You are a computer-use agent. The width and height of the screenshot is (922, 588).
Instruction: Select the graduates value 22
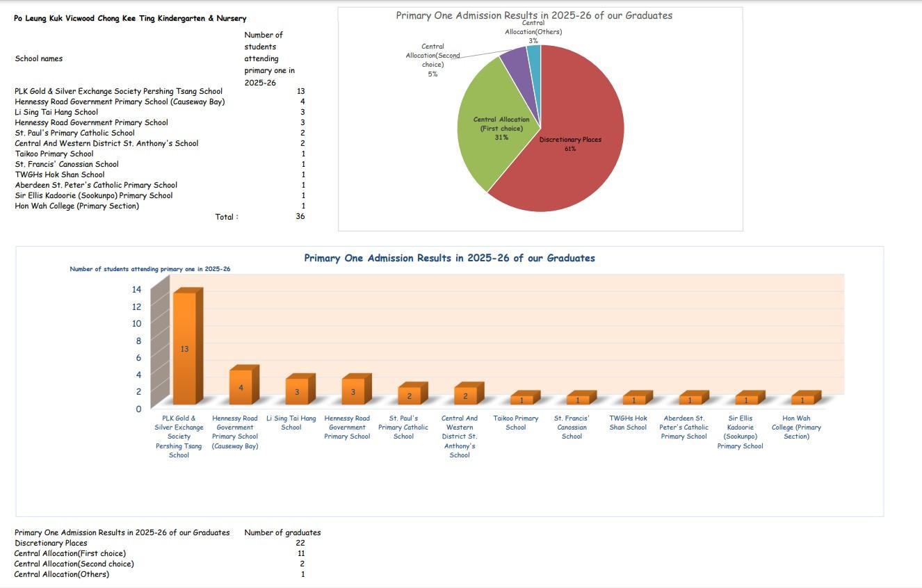(300, 543)
